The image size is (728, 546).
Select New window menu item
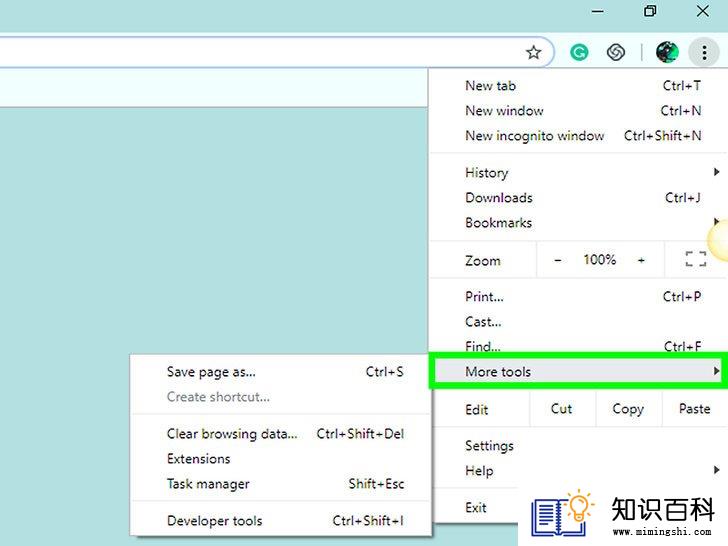(x=578, y=111)
